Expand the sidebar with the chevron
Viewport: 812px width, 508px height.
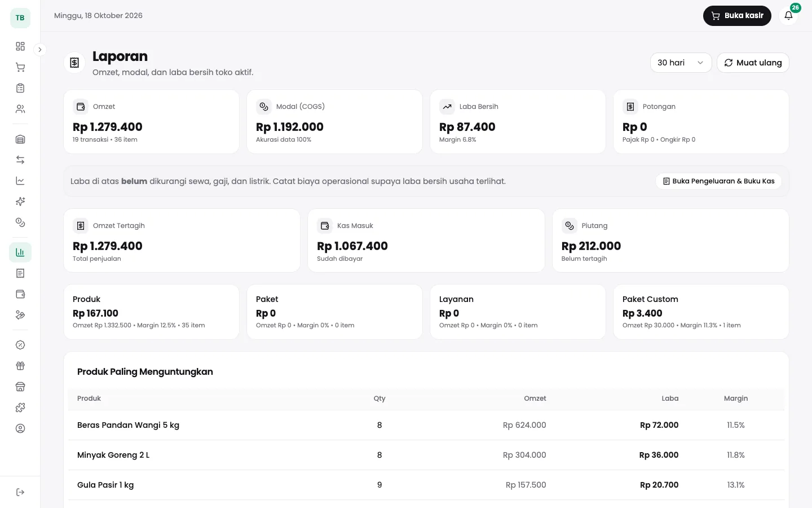point(40,50)
